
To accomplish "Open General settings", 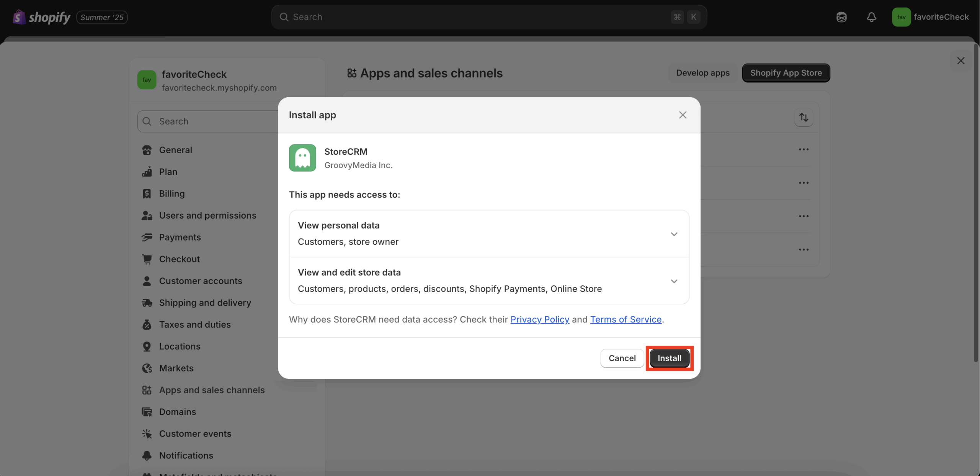I will pos(175,150).
